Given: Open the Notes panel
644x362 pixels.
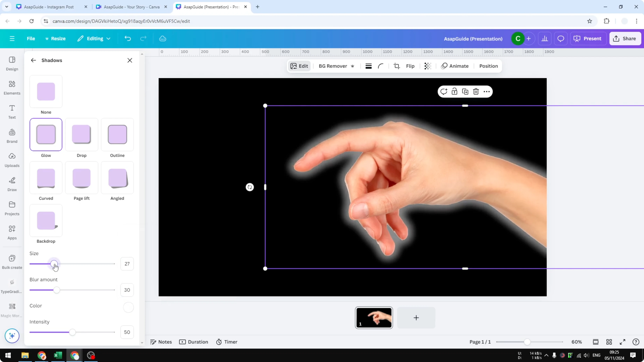Looking at the screenshot, I should coord(161,342).
